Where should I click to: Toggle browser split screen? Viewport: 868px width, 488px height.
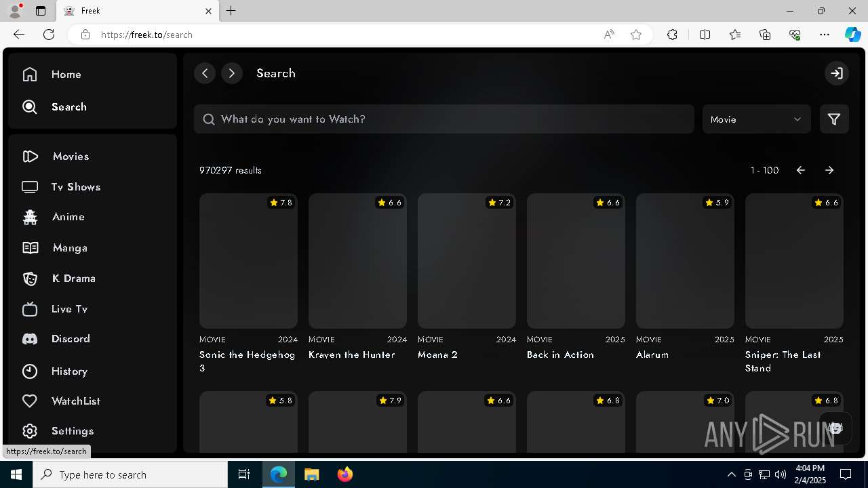705,35
